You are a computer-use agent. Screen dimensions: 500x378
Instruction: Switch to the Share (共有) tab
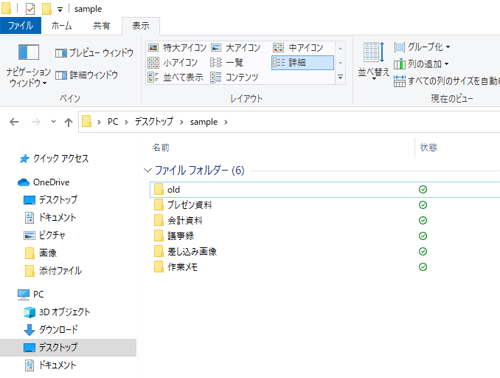(x=101, y=26)
